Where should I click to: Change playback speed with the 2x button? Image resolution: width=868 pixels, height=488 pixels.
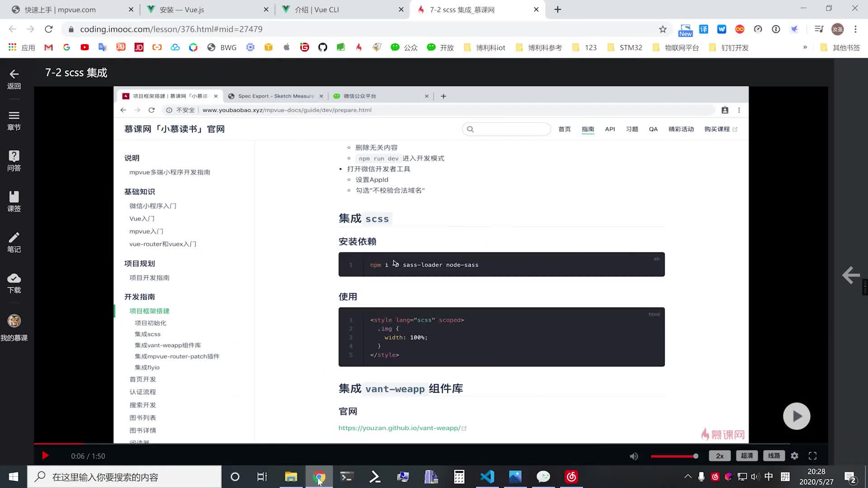point(720,456)
